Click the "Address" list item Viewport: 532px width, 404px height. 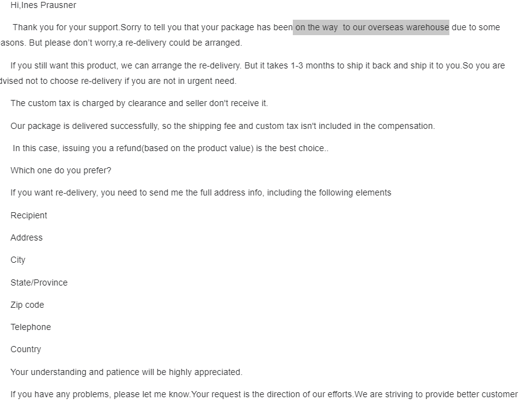(27, 237)
